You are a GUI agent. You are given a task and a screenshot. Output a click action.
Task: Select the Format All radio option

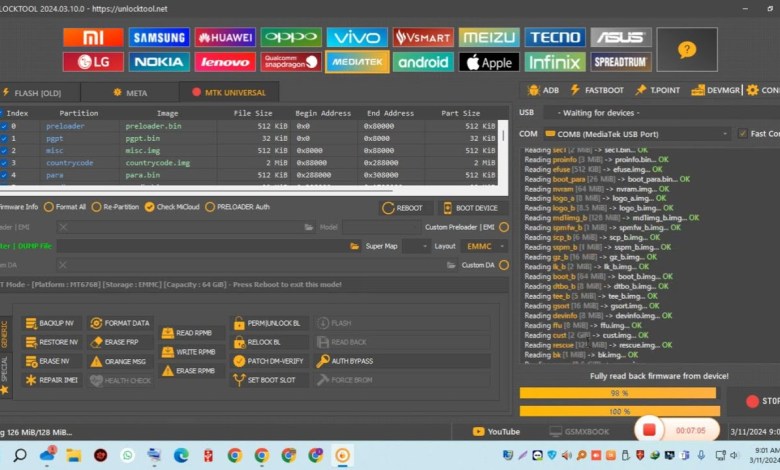tap(50, 207)
